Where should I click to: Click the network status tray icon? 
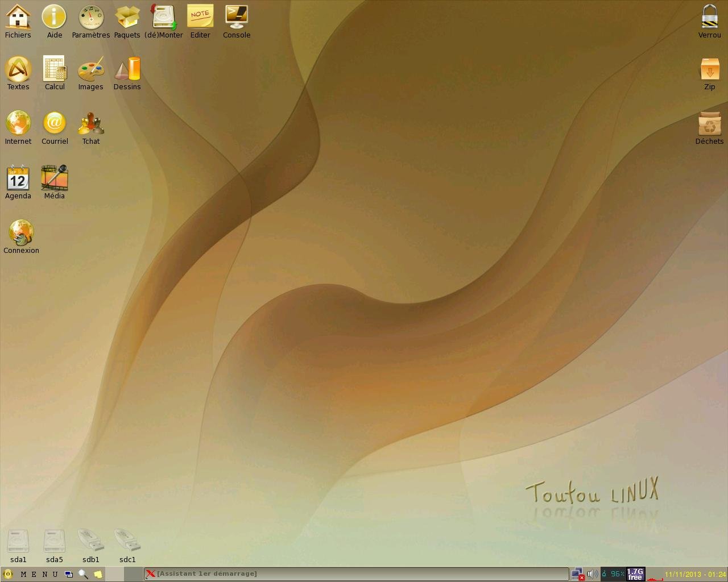point(578,574)
